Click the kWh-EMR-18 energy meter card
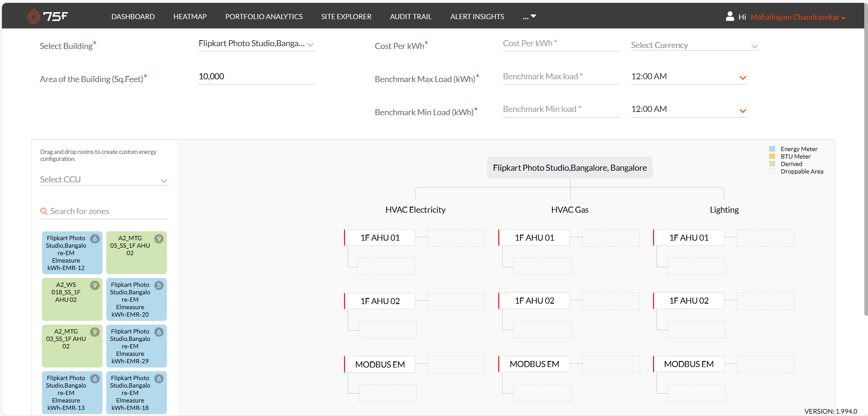The image size is (868, 416). tap(137, 393)
